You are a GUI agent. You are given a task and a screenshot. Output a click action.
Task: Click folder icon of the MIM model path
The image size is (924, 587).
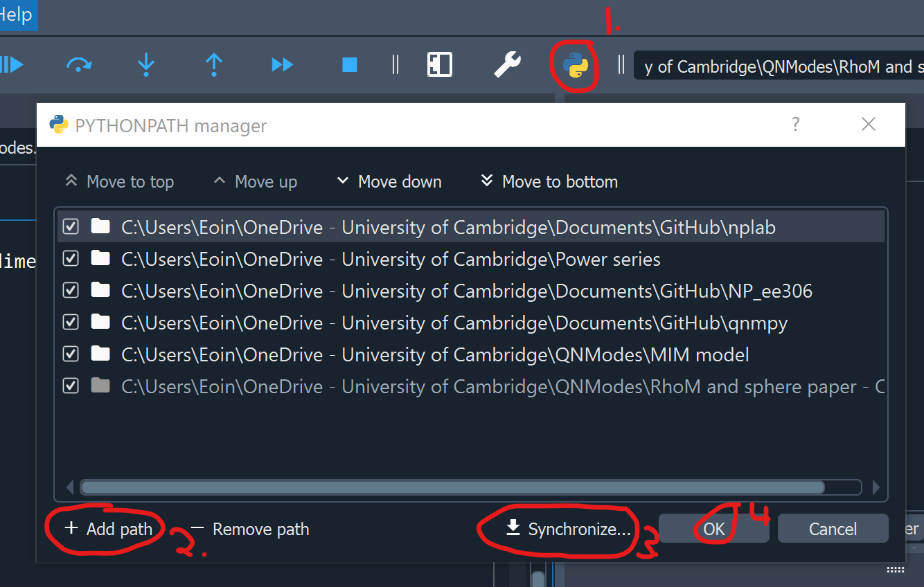click(x=101, y=354)
